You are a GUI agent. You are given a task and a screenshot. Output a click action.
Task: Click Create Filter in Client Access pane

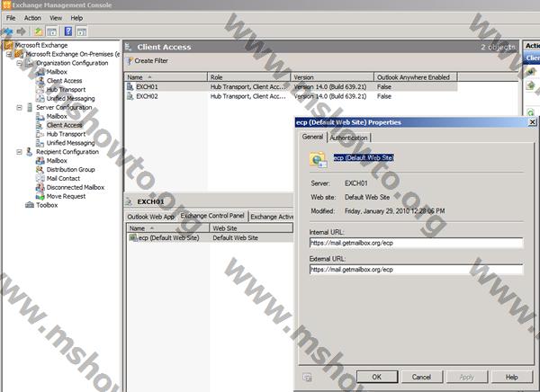pyautogui.click(x=148, y=61)
